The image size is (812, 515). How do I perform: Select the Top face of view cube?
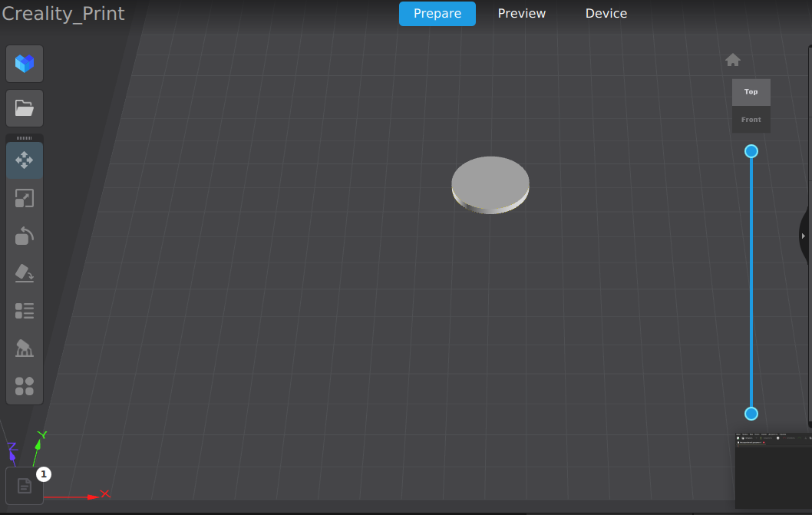[x=751, y=92]
